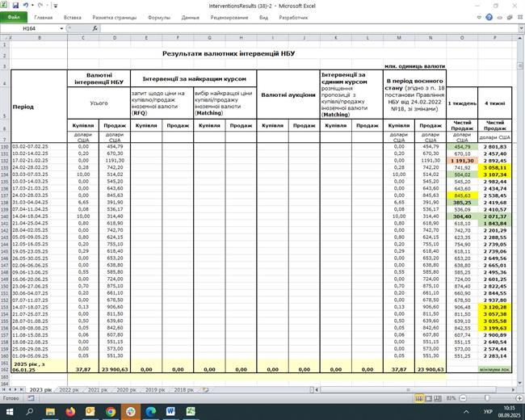
Task: Switch to the 2019 рік sheet tab
Action: click(x=155, y=390)
